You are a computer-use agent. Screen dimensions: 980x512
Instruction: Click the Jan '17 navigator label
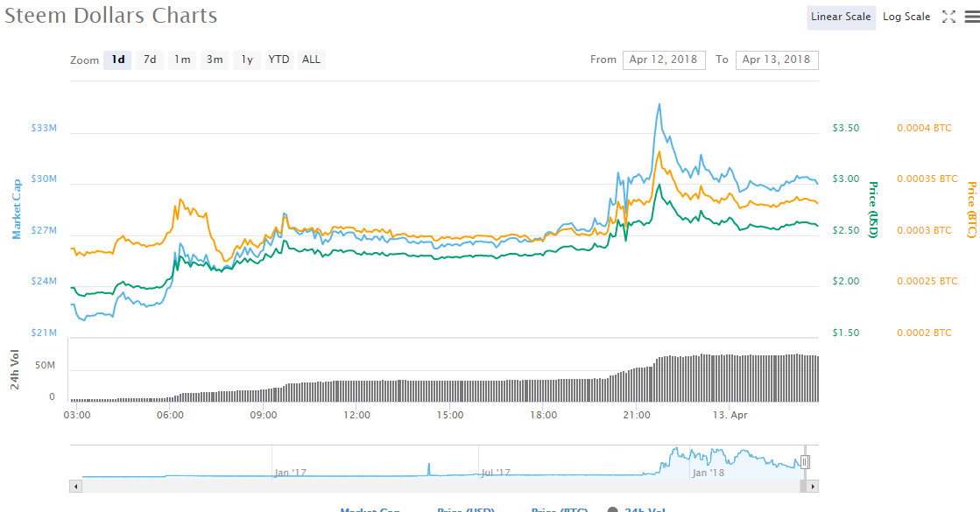(x=291, y=473)
